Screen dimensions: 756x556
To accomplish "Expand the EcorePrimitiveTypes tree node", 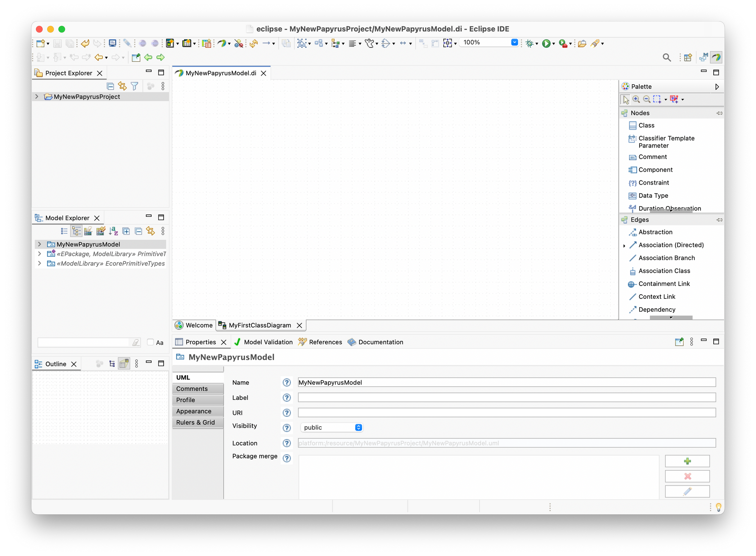I will 39,263.
